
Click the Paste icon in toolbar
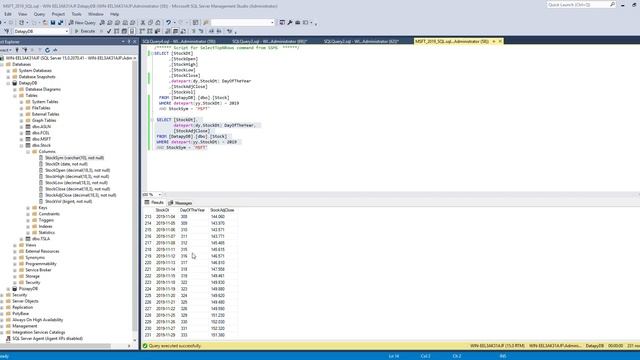coord(158,23)
